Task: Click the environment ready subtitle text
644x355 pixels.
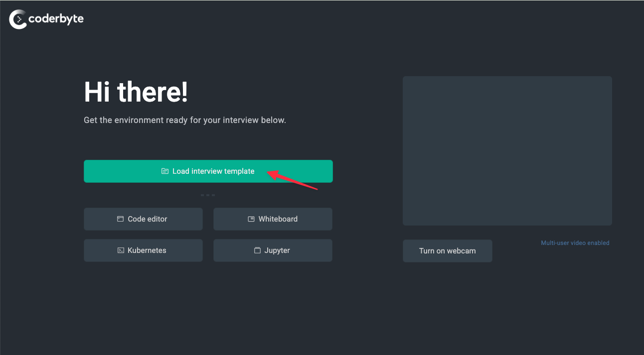Action: [184, 120]
